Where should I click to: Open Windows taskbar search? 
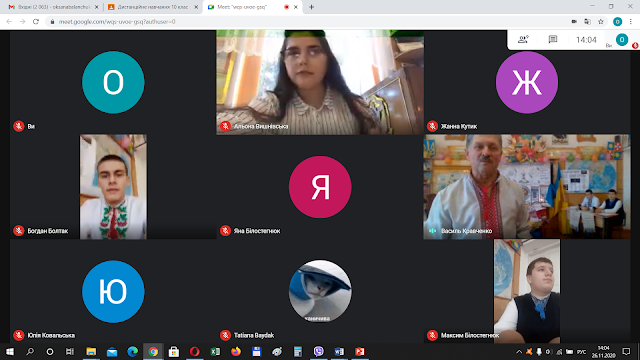point(30,351)
